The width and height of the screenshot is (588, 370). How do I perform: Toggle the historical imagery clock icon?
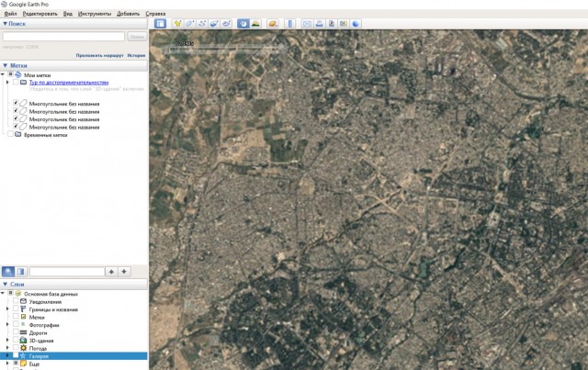[x=243, y=24]
